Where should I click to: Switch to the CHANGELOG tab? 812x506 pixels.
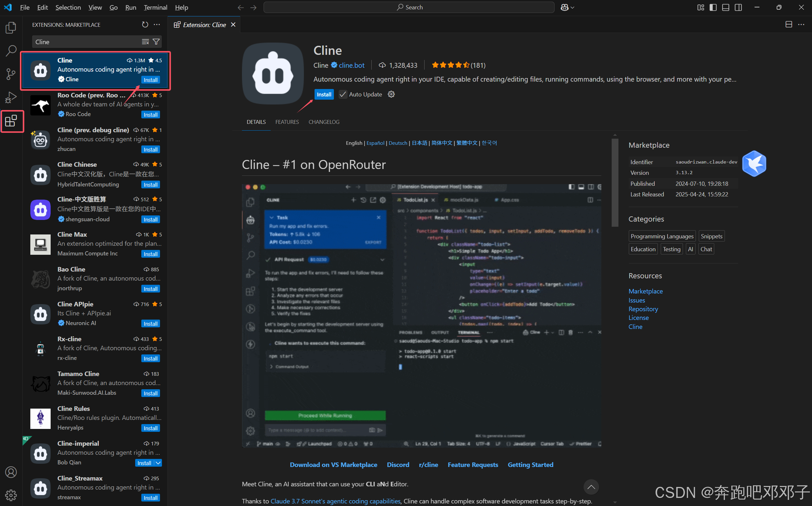(324, 122)
